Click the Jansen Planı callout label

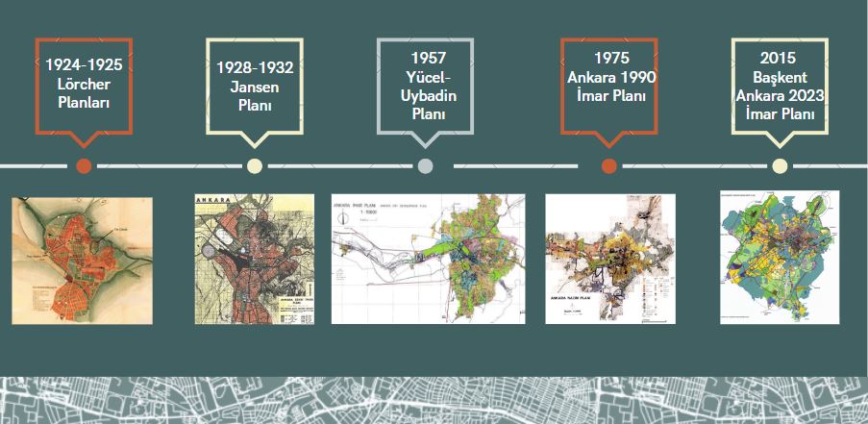click(255, 85)
